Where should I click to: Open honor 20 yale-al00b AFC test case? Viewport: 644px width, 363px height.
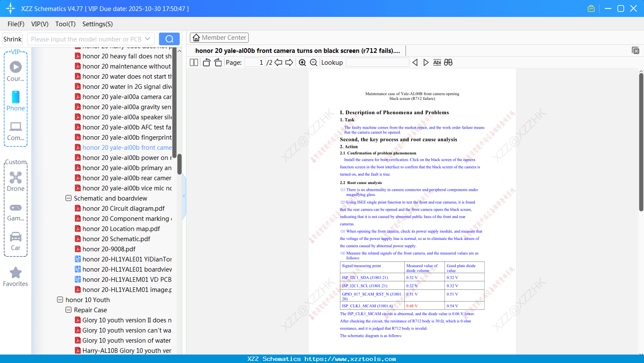[x=123, y=127]
